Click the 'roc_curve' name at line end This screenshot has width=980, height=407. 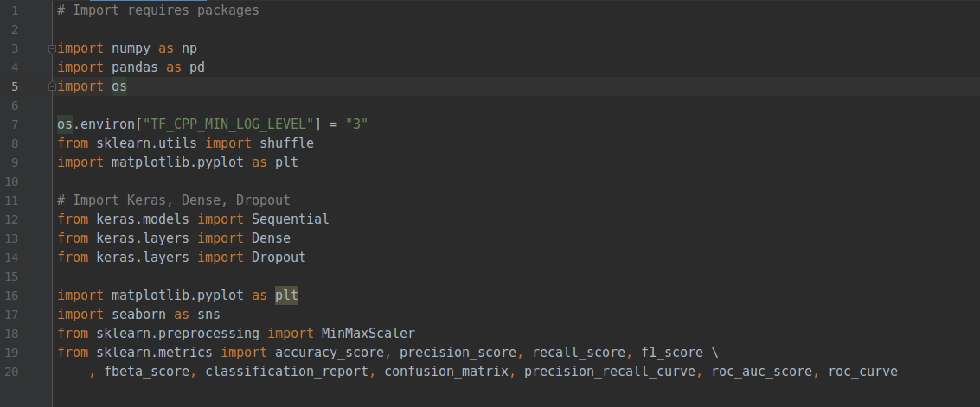862,372
